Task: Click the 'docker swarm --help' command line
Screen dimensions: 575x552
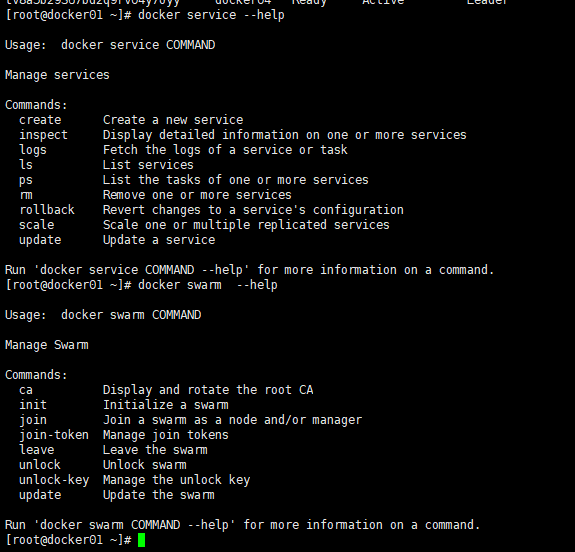Action: click(208, 285)
